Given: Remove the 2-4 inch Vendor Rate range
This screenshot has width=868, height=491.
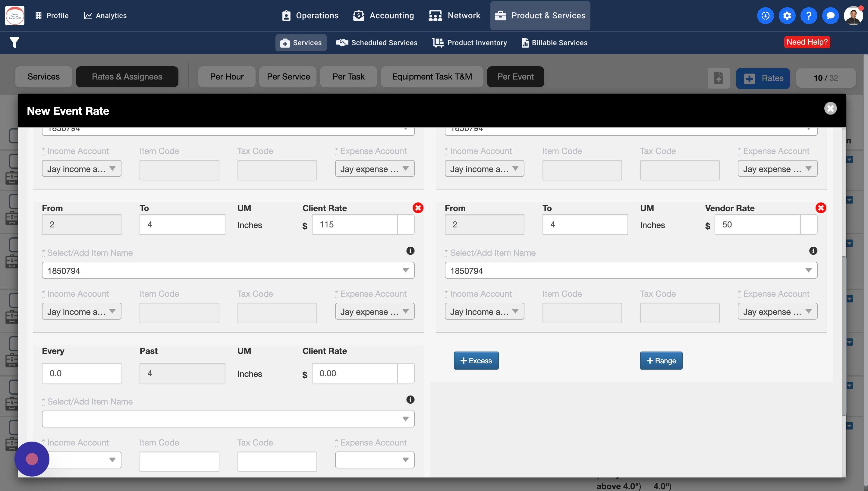Looking at the screenshot, I should pos(820,208).
